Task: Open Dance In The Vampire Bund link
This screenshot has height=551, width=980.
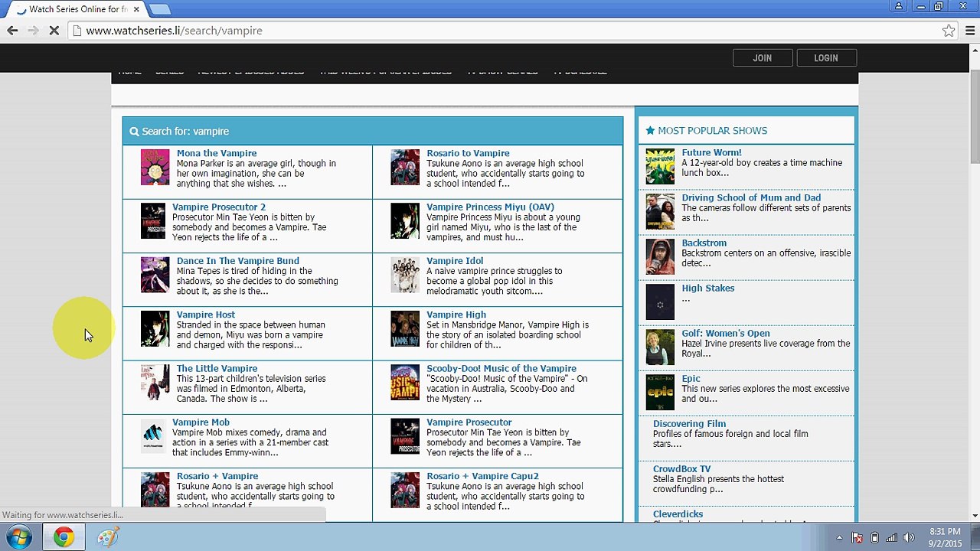Action: click(238, 261)
